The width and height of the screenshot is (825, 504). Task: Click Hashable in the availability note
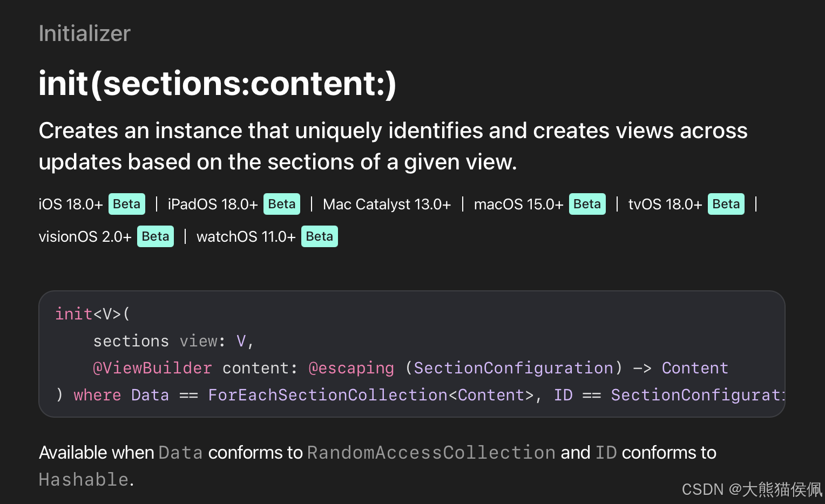click(84, 479)
